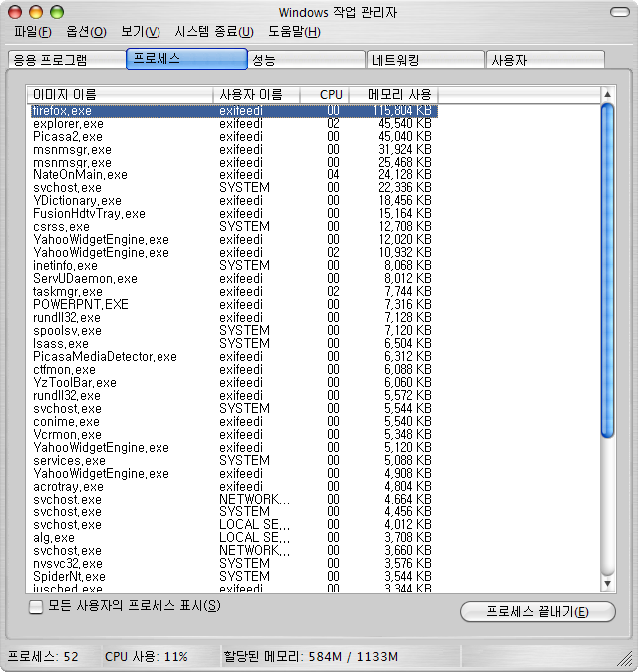Viewport: 638px width, 672px height.
Task: Select the nvsvc32.exe process row
Action: (234, 564)
